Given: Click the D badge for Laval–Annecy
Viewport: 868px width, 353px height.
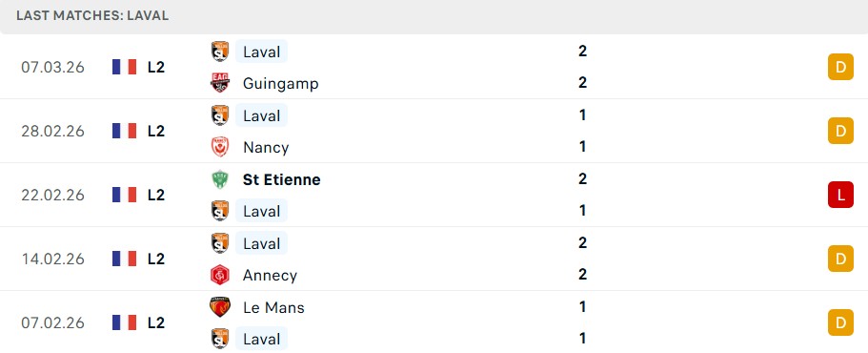Looking at the screenshot, I should coord(840,259).
